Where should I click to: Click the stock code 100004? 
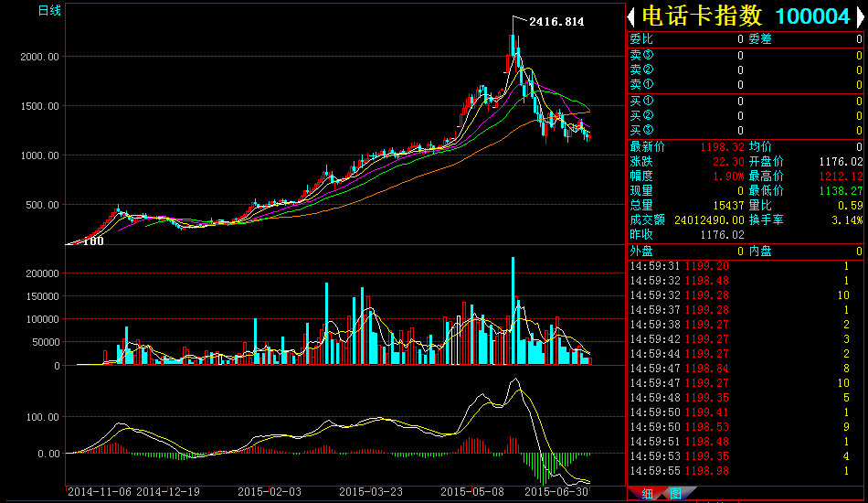[x=812, y=16]
